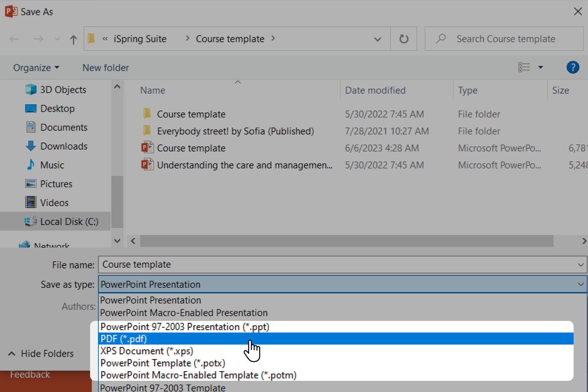Click the navigation pane scroll down arrow
The image size is (588, 392).
[x=117, y=241]
